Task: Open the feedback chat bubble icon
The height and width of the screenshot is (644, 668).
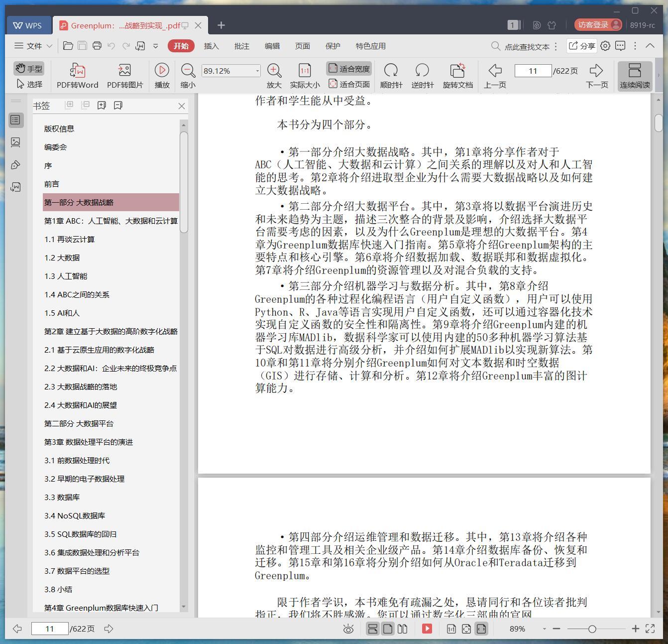Action: [x=620, y=46]
